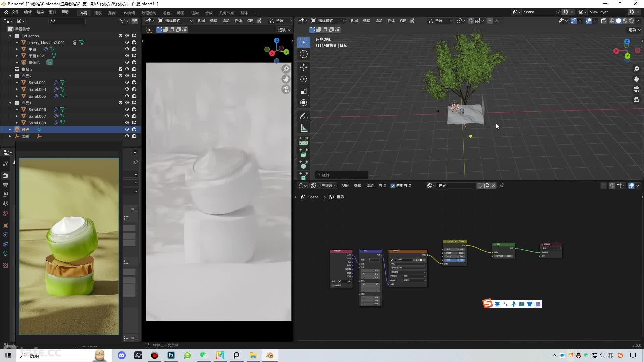Collapse the Collection tree
Screen dimensions: 644x362
(x=10, y=36)
